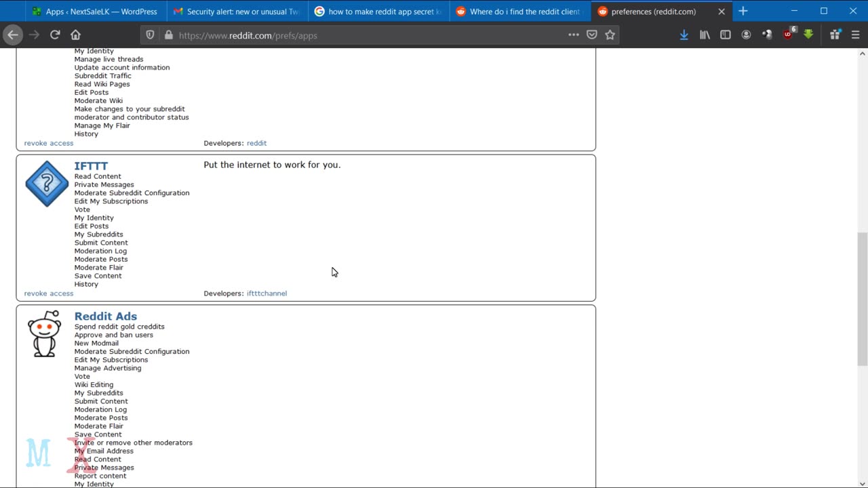Click 'Update account information' text

[122, 68]
